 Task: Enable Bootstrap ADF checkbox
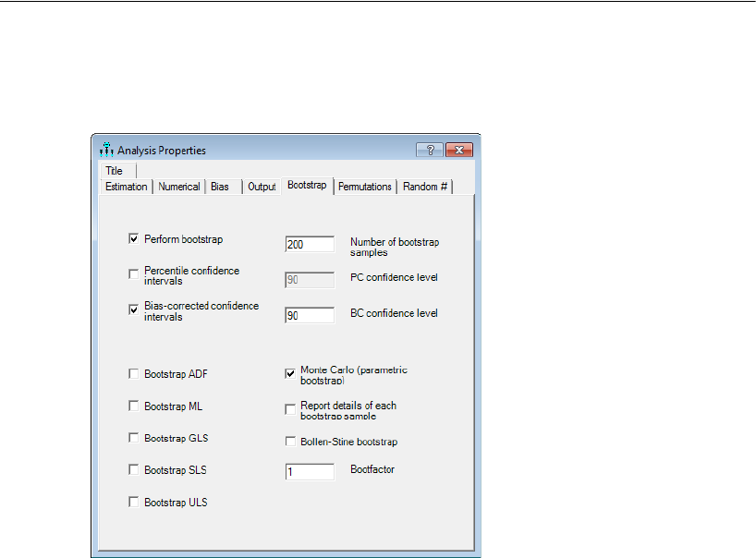134,374
